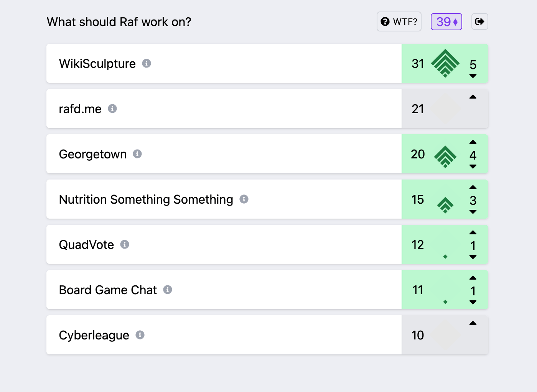Open the WTF? help button
Viewport: 537px width, 392px height.
(399, 21)
